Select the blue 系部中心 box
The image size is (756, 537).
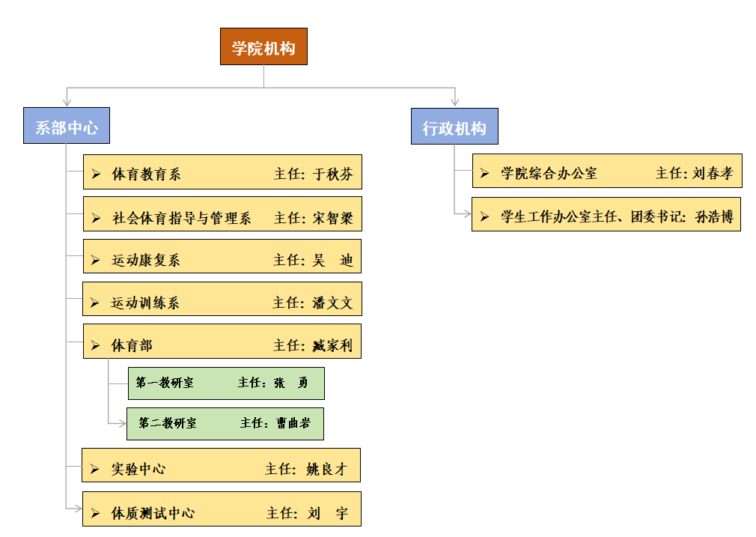tap(67, 126)
